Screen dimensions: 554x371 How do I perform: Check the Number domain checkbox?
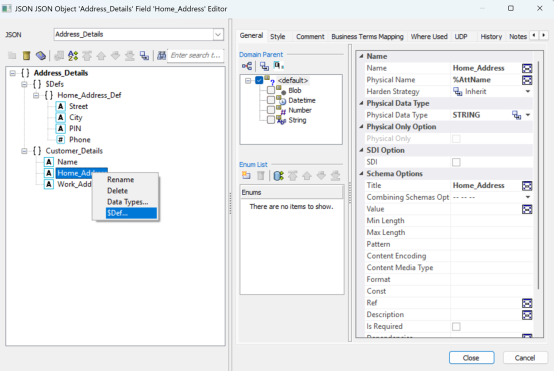(x=271, y=110)
